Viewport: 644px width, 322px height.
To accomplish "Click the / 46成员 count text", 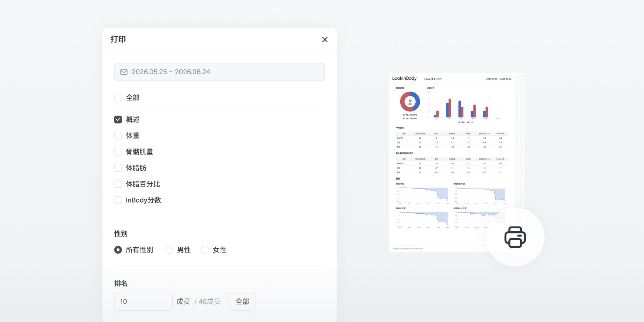I will (x=207, y=302).
